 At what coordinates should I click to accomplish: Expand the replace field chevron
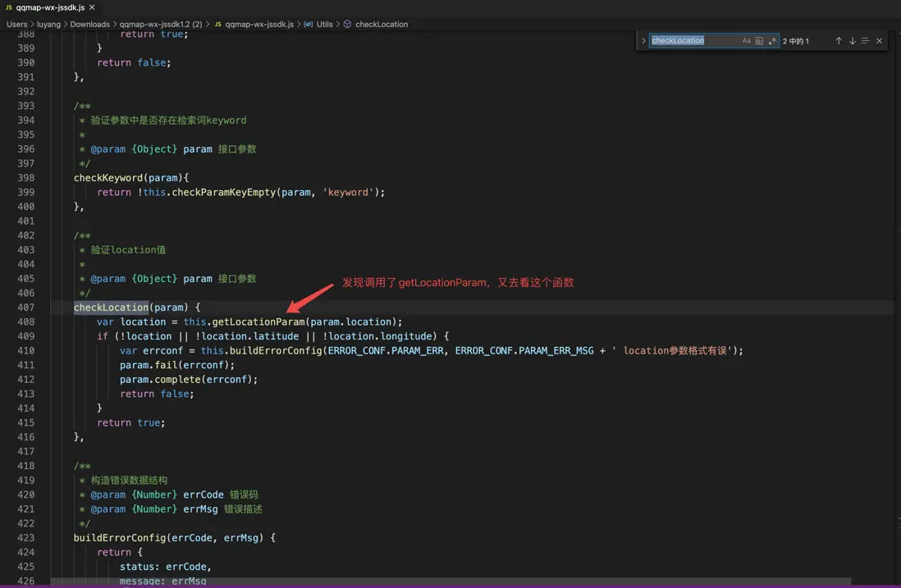point(643,41)
